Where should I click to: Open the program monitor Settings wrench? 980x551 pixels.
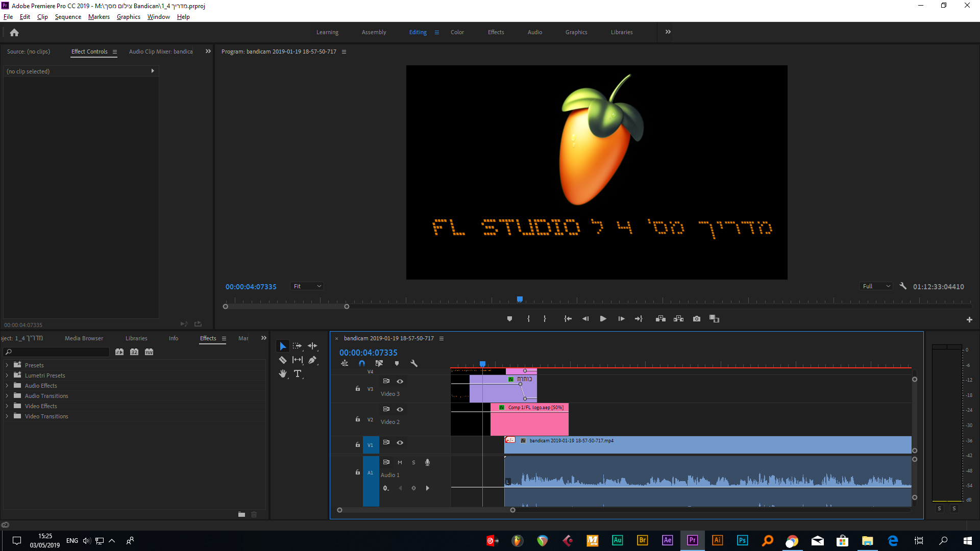[x=902, y=286]
